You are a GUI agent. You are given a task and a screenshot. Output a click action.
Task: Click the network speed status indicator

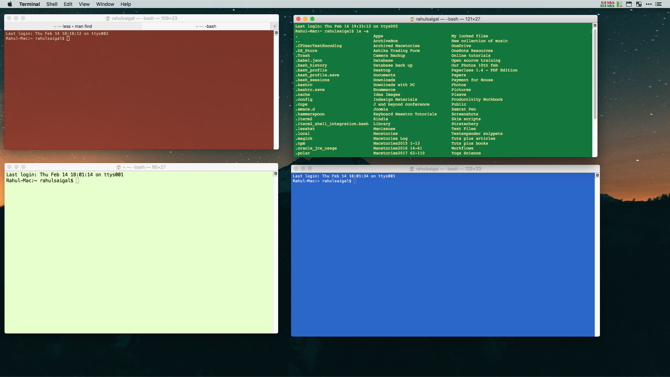coord(607,4)
